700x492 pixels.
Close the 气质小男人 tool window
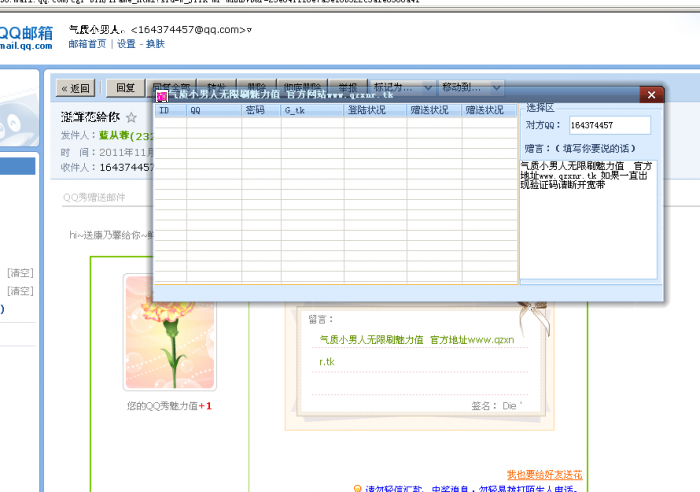coord(651,95)
